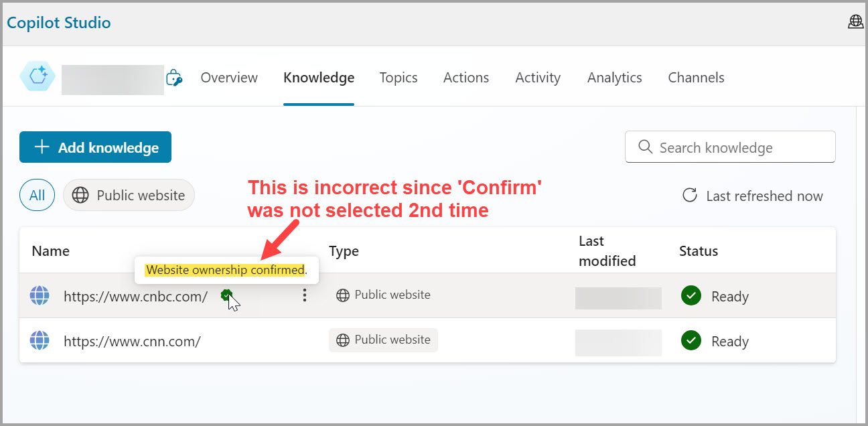Click the globe icon beside the cnbc.com entry
The image size is (868, 426).
[40, 295]
